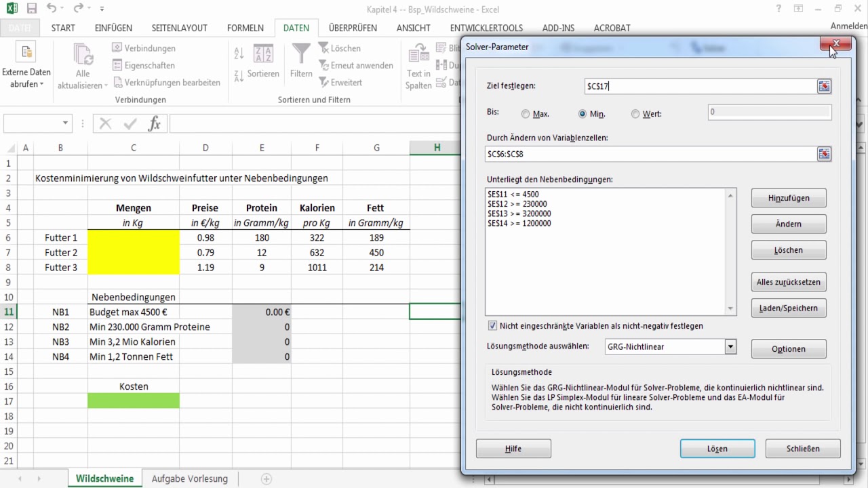Open the FORMELN ribbon tab
This screenshot has height=488, width=868.
[245, 28]
